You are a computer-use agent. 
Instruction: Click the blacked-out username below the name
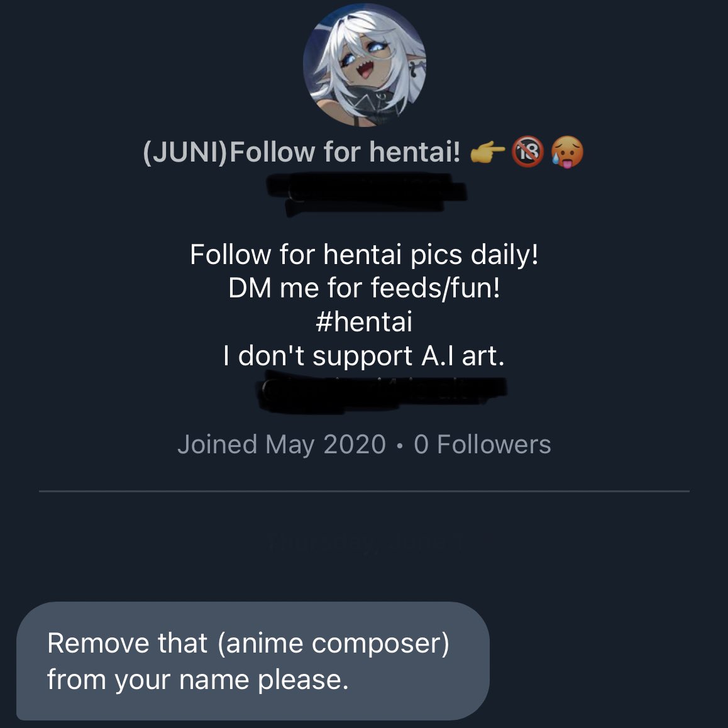click(365, 189)
